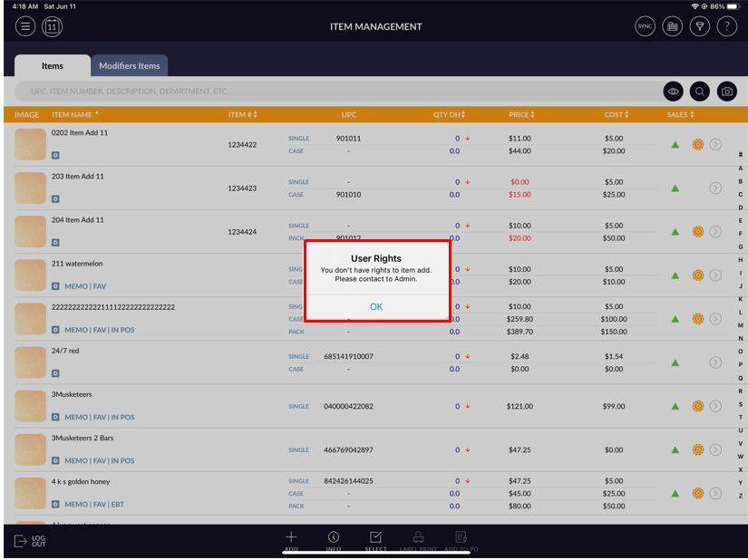Image resolution: width=748 pixels, height=560 pixels.
Task: Open the help question mark icon
Action: click(x=726, y=26)
